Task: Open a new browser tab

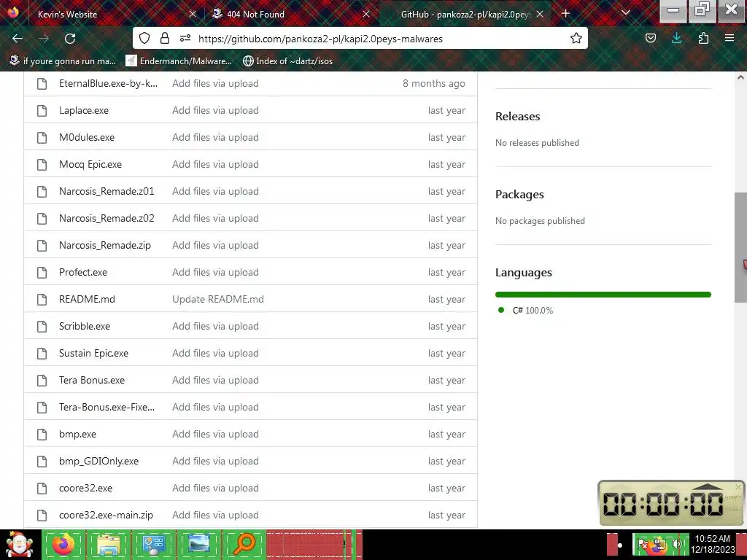Action: point(565,13)
